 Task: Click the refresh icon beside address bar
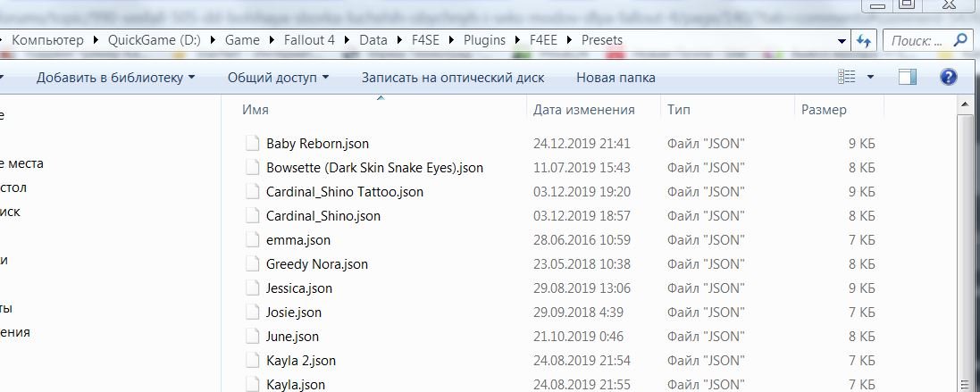864,41
